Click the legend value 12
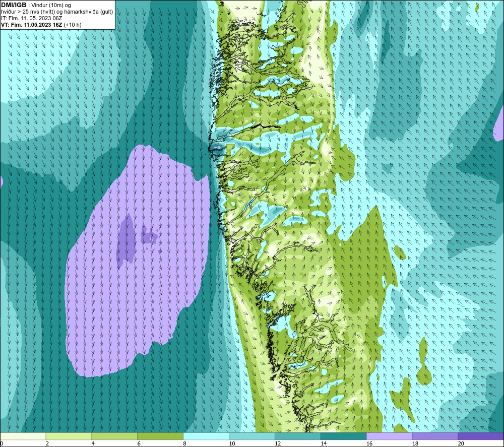 tap(278, 444)
